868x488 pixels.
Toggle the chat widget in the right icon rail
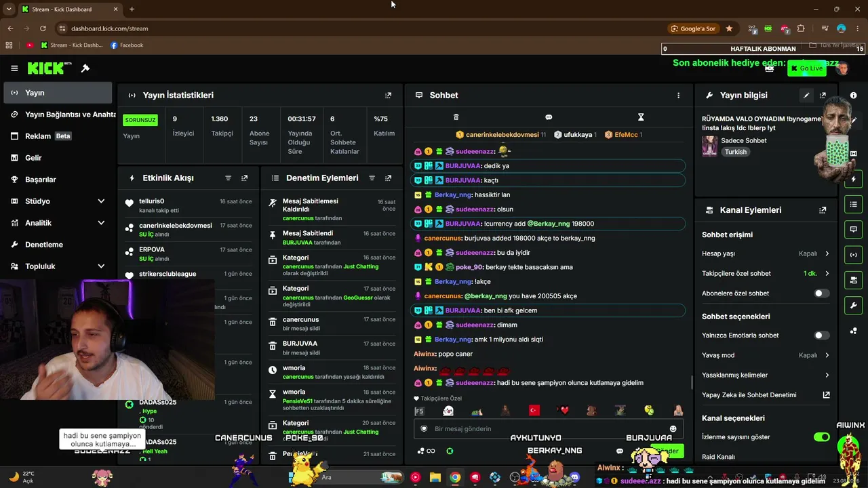point(853,230)
